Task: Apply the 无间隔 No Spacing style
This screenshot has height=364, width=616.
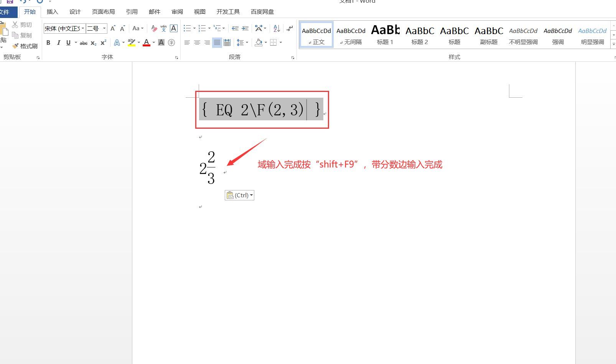Action: pyautogui.click(x=351, y=35)
